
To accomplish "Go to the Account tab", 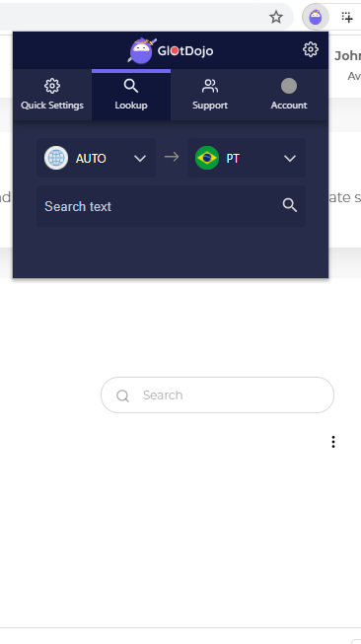I will [289, 95].
